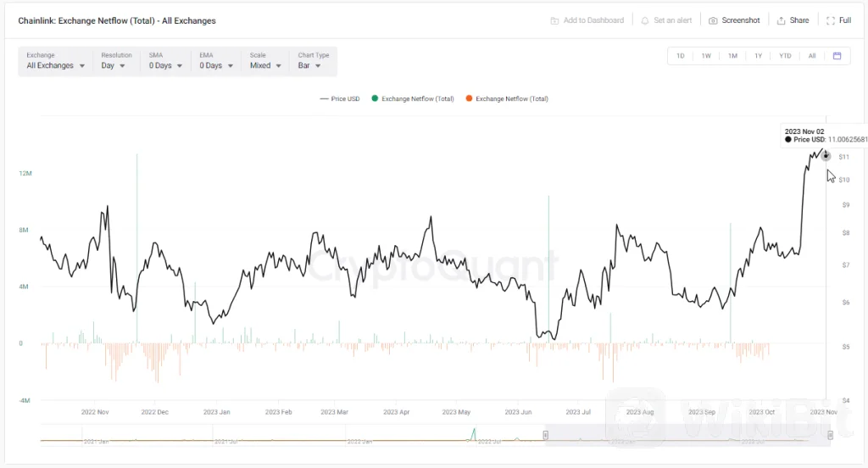Viewport: 868px width, 468px height.
Task: Click the Screenshot camera icon
Action: 713,20
